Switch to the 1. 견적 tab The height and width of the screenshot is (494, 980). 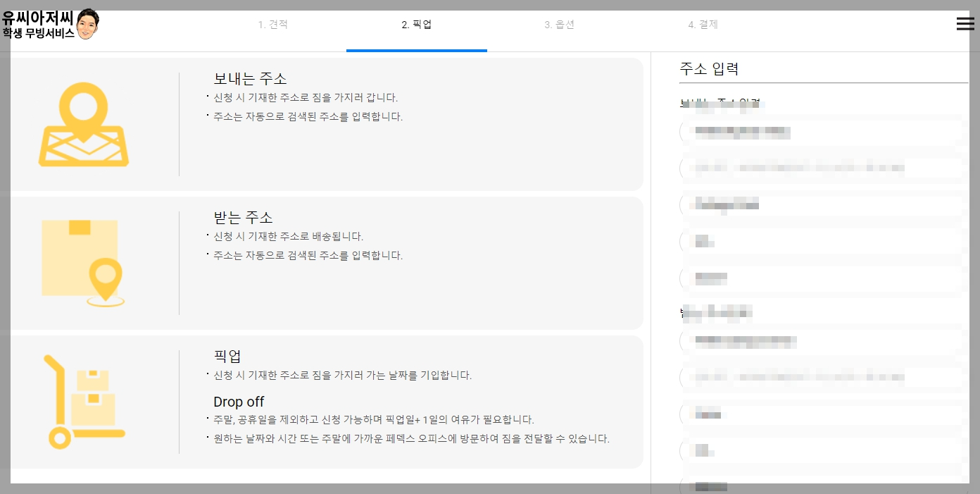(273, 24)
